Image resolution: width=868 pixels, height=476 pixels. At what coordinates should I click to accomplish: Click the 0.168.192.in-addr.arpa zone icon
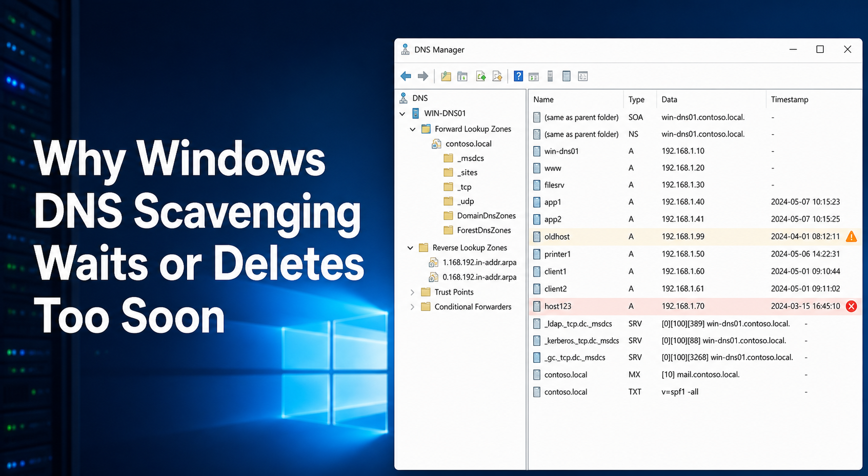point(433,277)
